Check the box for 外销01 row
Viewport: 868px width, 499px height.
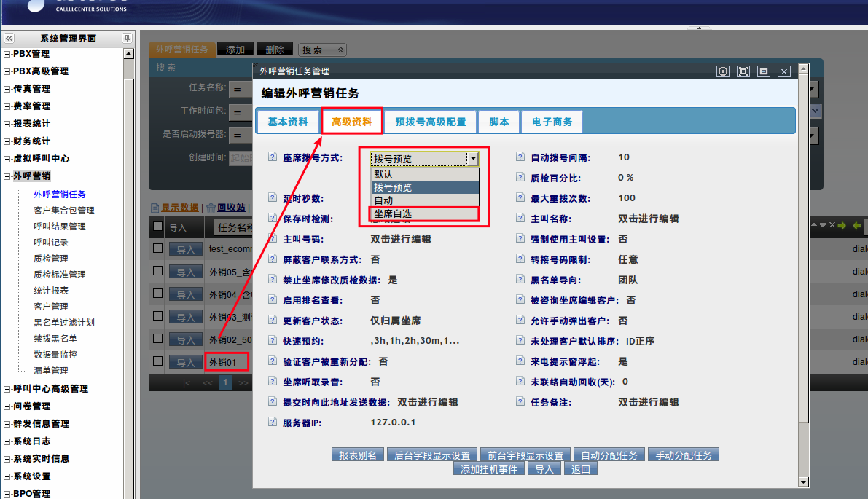click(157, 361)
